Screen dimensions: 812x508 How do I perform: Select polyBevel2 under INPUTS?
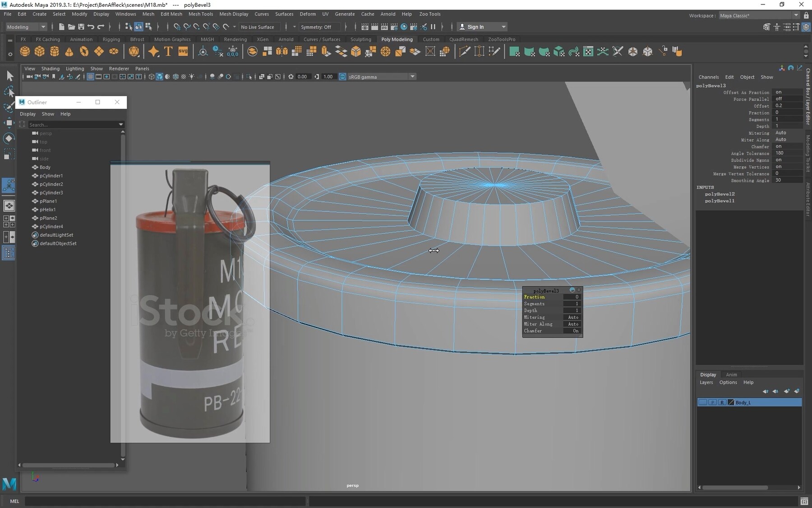coord(720,194)
